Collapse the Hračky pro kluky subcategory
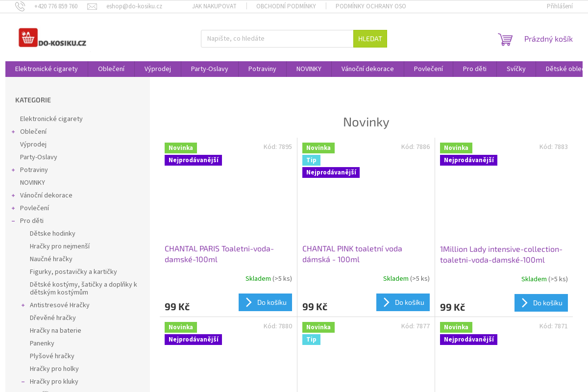Image resolution: width=588 pixels, height=392 pixels. click(23, 382)
